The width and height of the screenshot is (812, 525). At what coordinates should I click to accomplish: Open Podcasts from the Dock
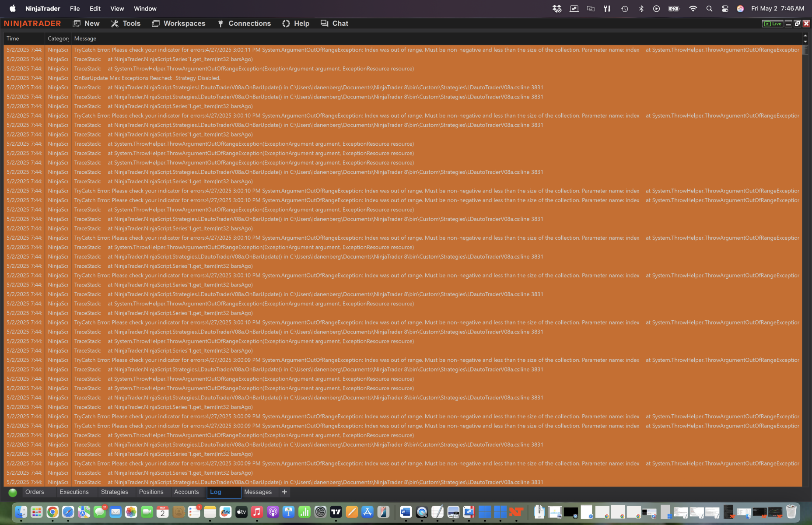tap(273, 511)
